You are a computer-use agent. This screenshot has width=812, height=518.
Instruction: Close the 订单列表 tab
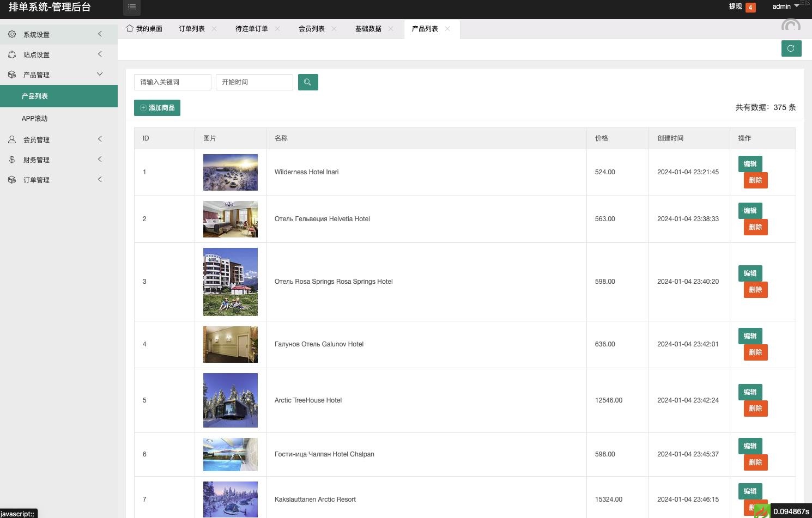(x=214, y=29)
